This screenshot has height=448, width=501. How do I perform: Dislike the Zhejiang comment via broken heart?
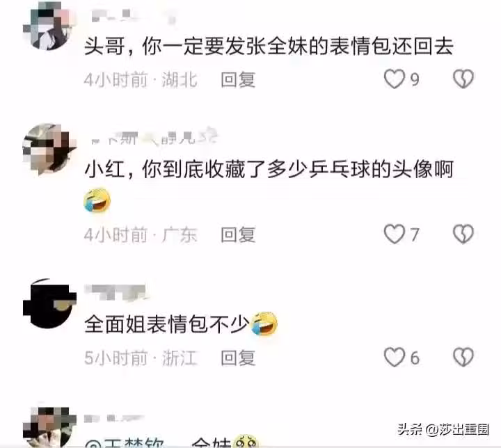[463, 358]
